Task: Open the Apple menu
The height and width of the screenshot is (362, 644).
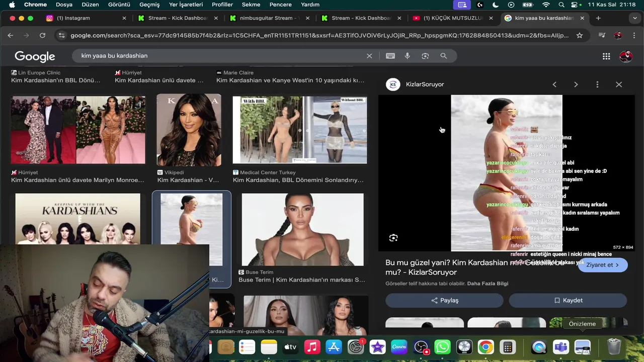Action: click(x=12, y=5)
